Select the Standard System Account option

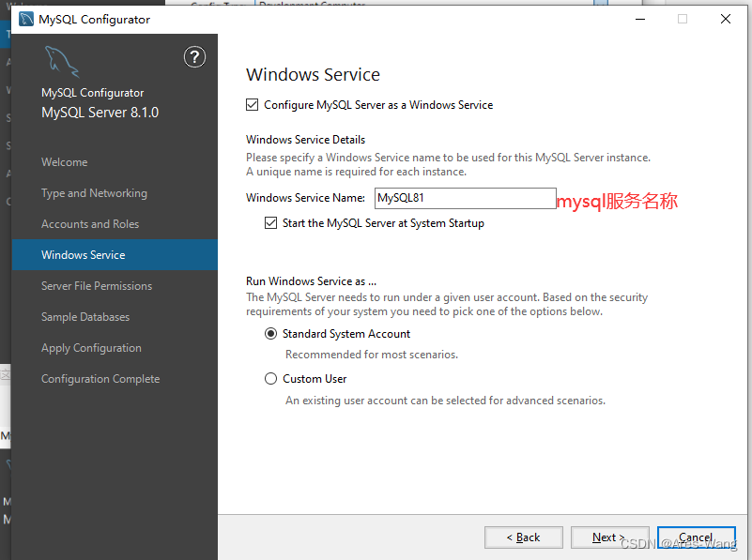(x=270, y=333)
